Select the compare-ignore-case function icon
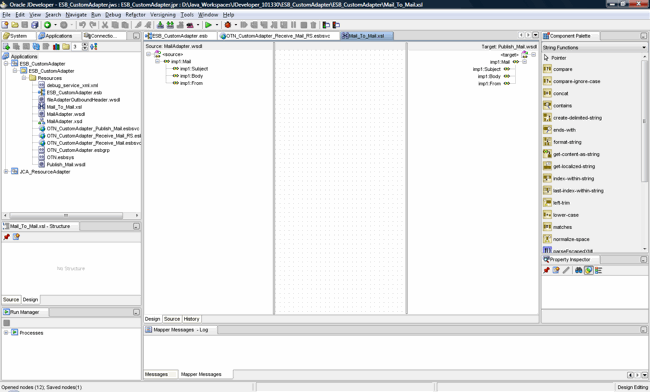Screen dimensions: 650x392 click(547, 81)
